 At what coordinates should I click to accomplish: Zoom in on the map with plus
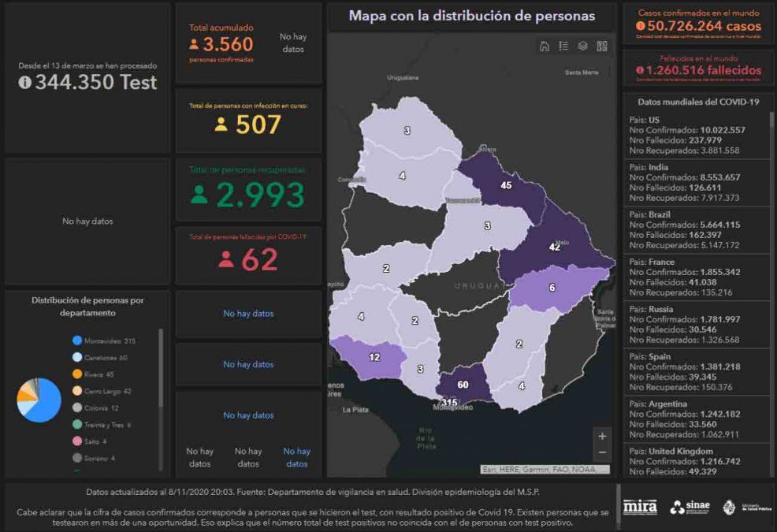coord(602,436)
